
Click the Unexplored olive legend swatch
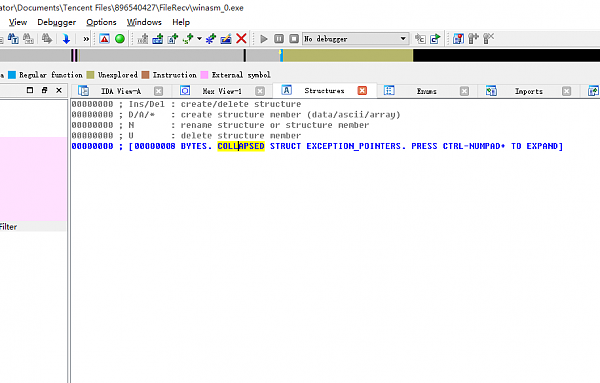(90, 75)
